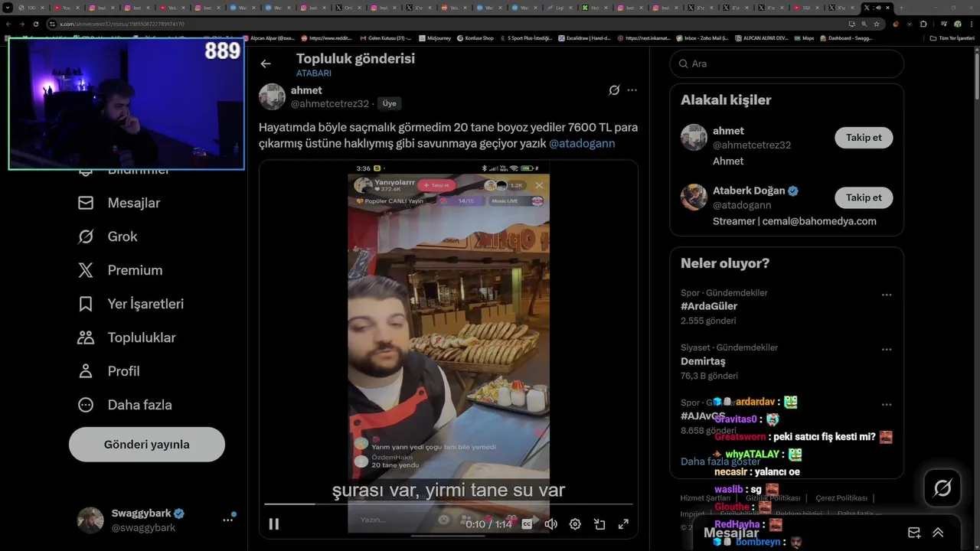Screen dimensions: 980x551
Task: Open more options for Demirtaş trend
Action: click(886, 350)
